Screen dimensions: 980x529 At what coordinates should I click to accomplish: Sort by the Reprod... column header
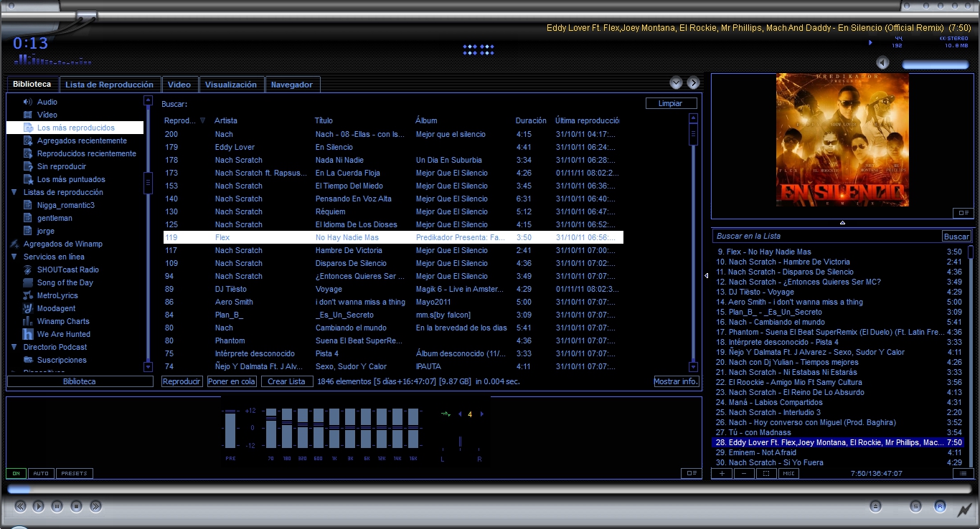(x=184, y=120)
